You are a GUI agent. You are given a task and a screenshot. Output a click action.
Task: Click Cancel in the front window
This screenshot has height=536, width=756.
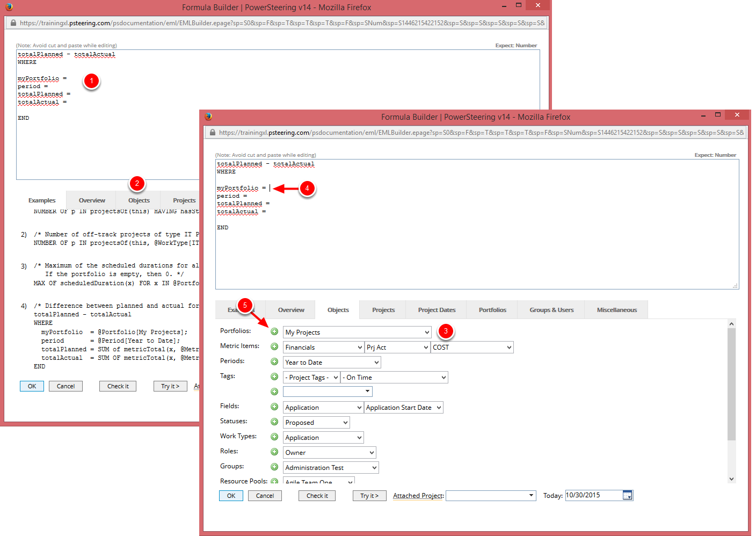(x=265, y=496)
